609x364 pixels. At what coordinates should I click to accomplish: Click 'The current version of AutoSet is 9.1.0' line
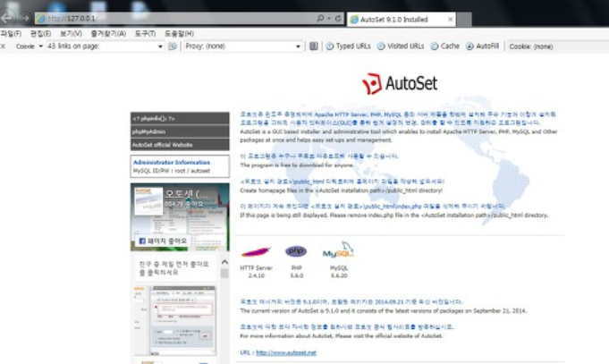384,310
